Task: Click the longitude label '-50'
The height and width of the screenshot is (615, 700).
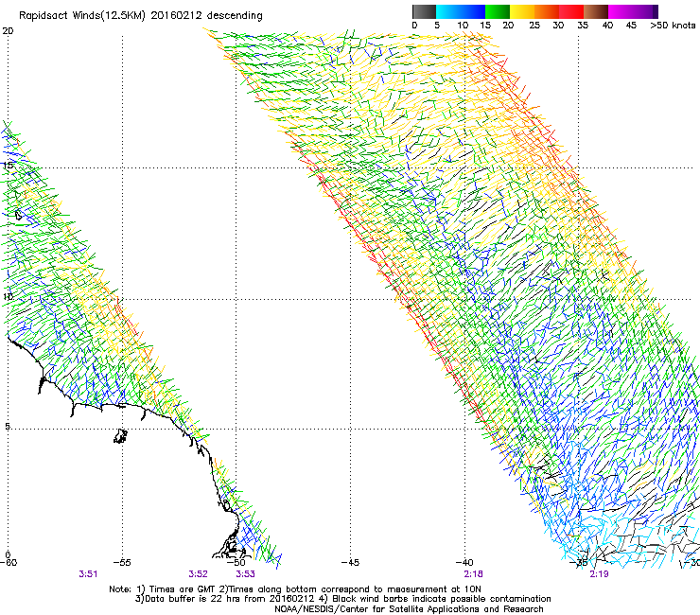Action: pyautogui.click(x=236, y=563)
